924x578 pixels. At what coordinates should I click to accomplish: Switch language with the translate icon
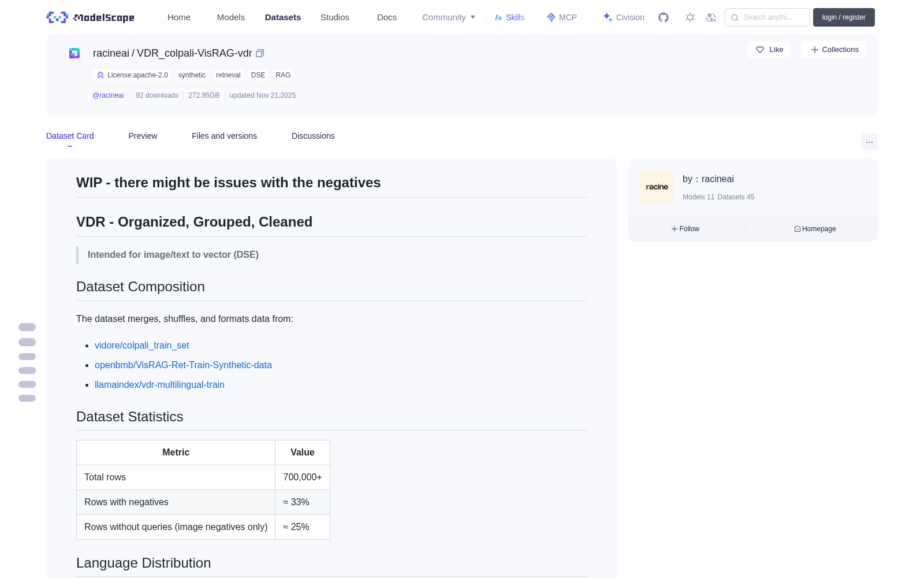click(711, 17)
